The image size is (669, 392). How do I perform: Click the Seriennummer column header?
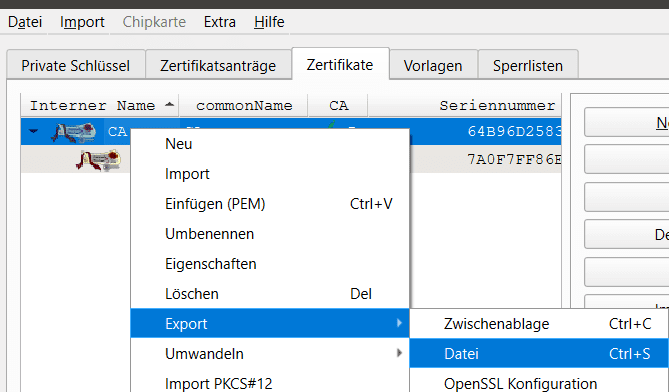[465, 105]
